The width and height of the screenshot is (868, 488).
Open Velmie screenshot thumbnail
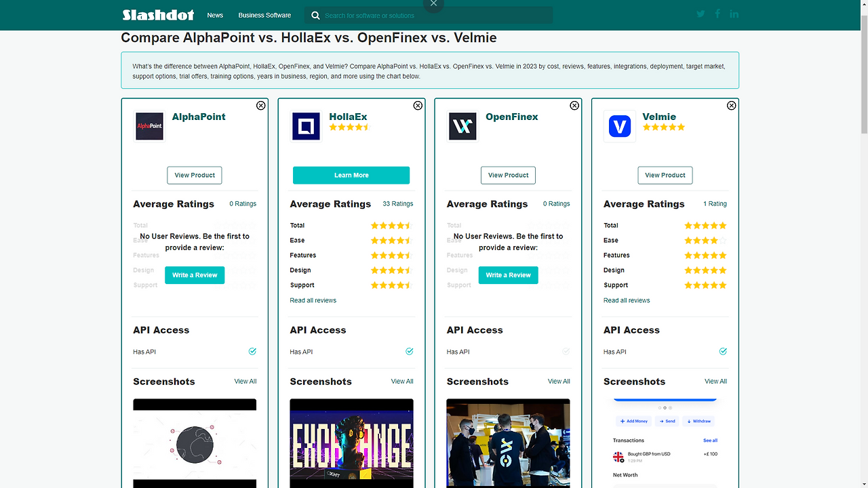[665, 443]
